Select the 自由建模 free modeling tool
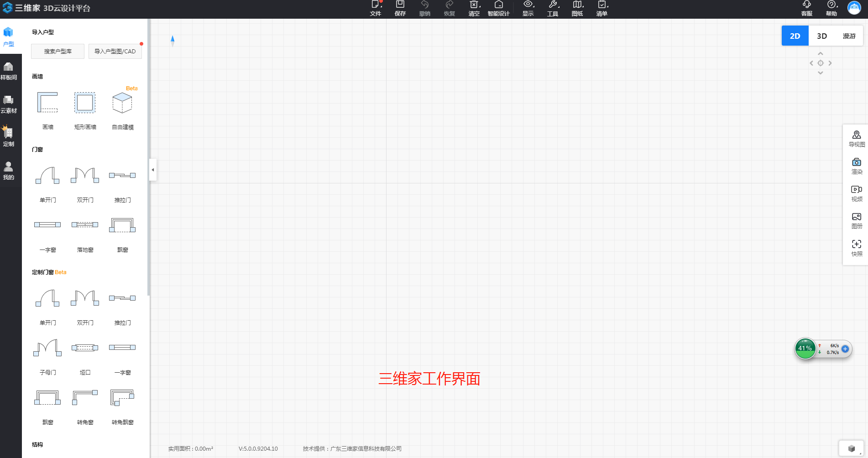The height and width of the screenshot is (458, 868). pos(122,110)
